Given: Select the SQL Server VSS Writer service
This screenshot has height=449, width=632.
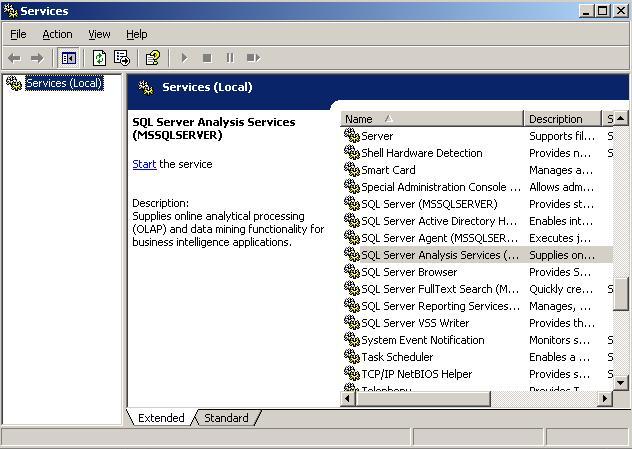Looking at the screenshot, I should pos(478,323).
